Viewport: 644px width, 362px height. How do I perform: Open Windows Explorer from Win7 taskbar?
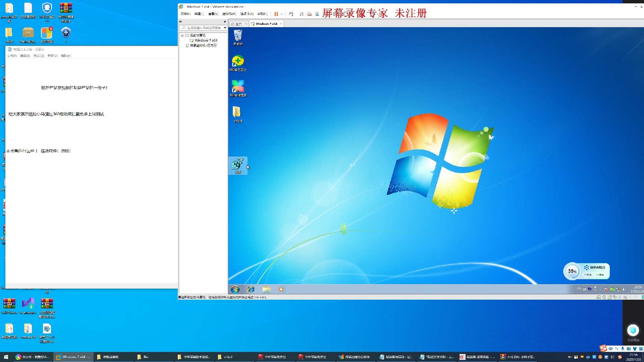coord(266,289)
